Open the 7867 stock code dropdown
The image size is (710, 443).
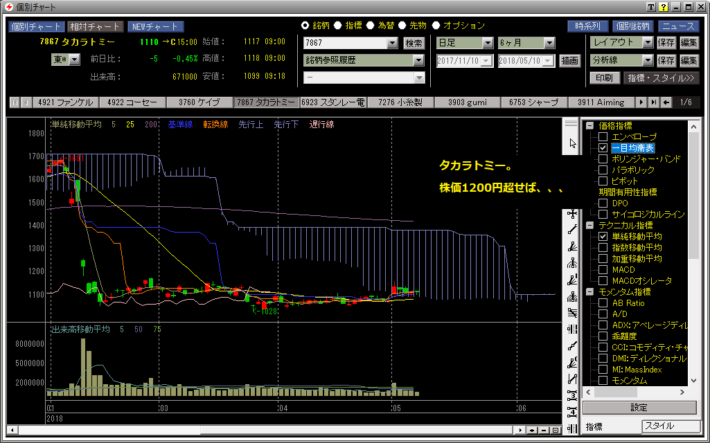pos(393,43)
